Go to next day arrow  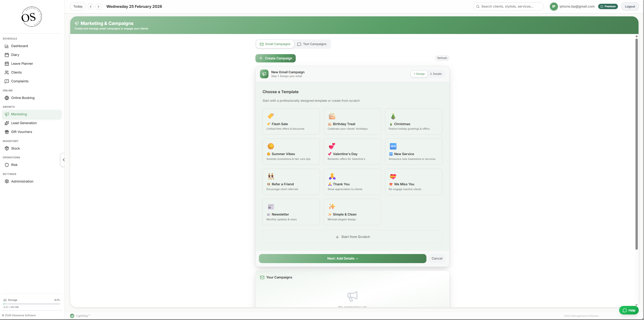[x=98, y=7]
